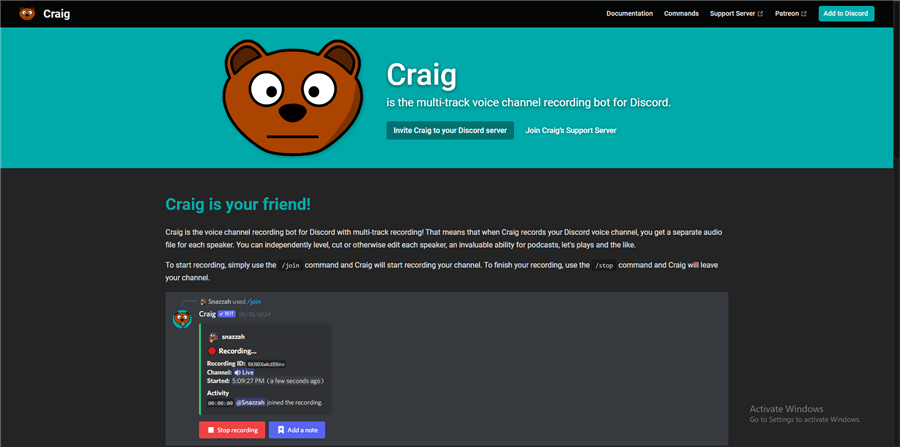The width and height of the screenshot is (900, 447).
Task: Click the 00:00:00 activity timestamp
Action: point(220,403)
